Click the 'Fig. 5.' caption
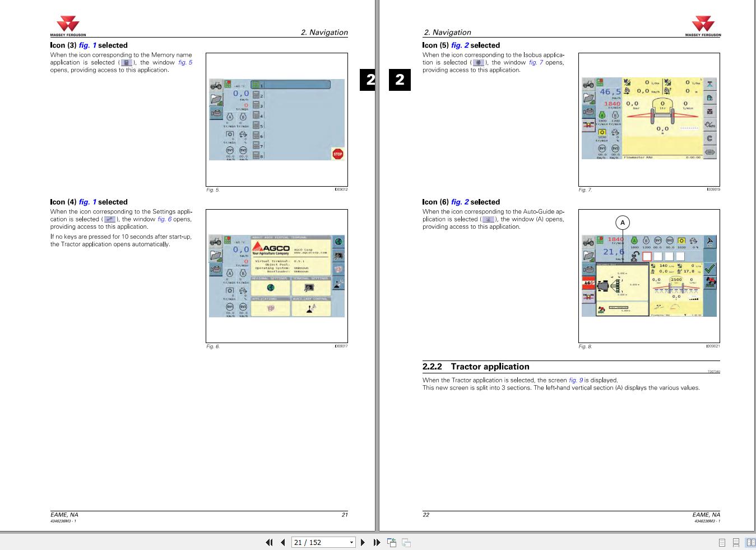The image size is (756, 550). click(x=213, y=190)
